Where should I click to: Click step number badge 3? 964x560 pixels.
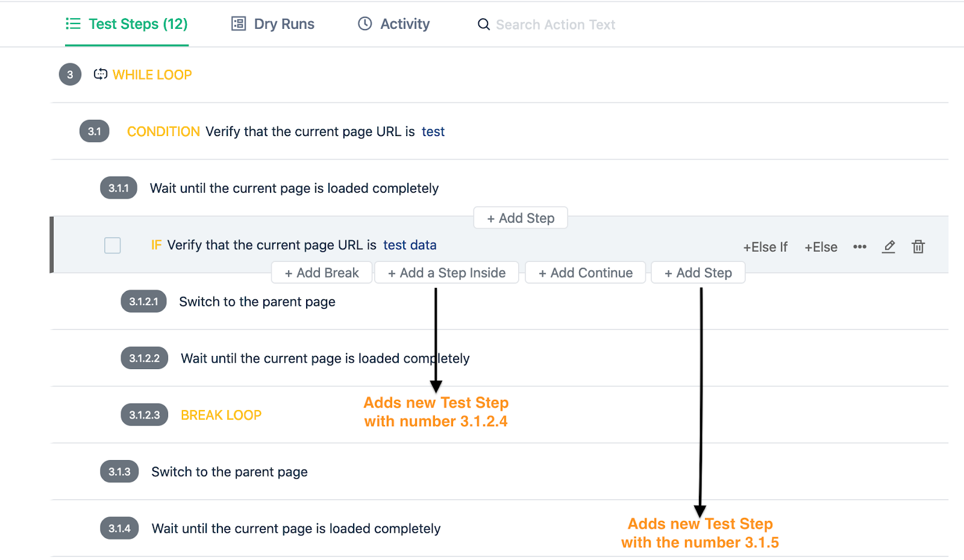[x=70, y=75]
